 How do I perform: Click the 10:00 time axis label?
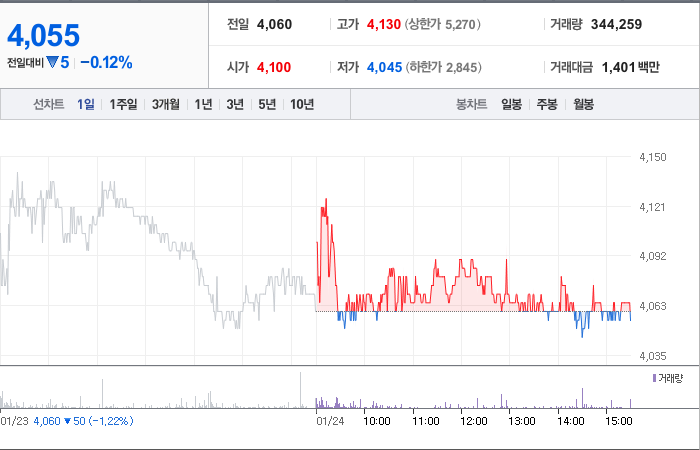[x=377, y=421]
